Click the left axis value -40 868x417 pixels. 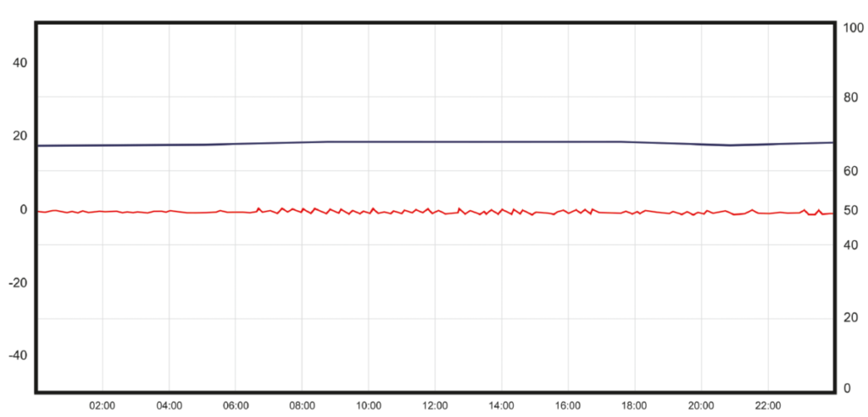click(x=18, y=355)
